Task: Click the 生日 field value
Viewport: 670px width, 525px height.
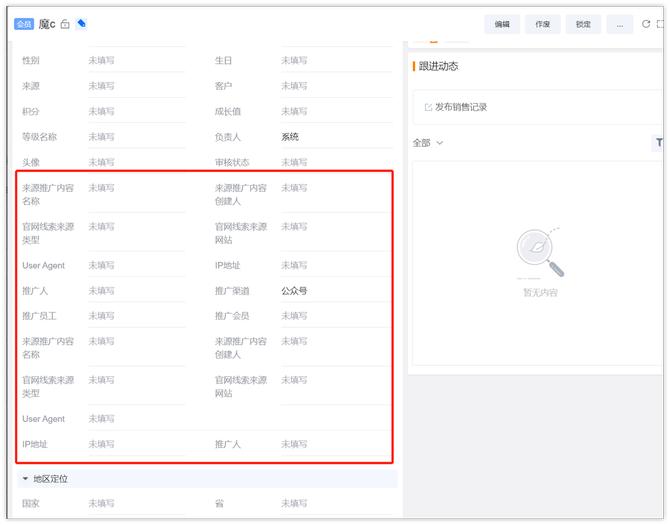Action: coord(294,61)
